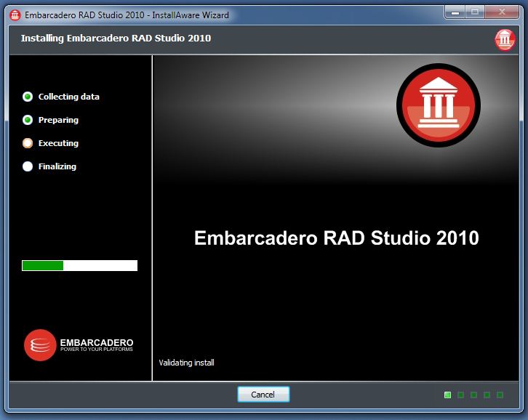Close the InstallAware Wizard window

pos(502,12)
